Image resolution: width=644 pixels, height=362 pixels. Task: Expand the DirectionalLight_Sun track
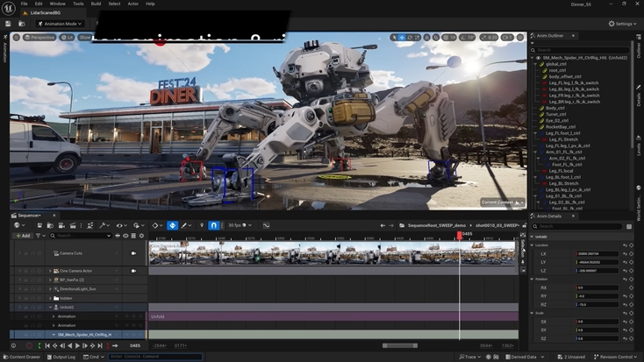(51, 289)
